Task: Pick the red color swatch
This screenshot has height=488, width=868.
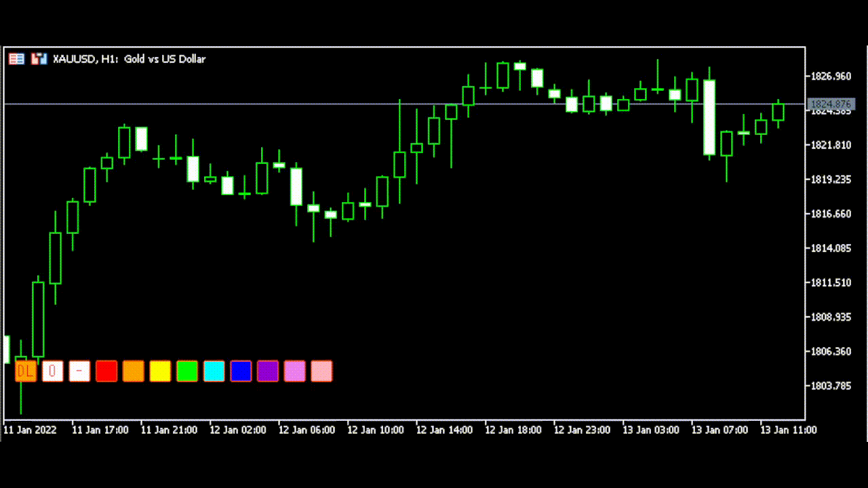Action: [106, 371]
